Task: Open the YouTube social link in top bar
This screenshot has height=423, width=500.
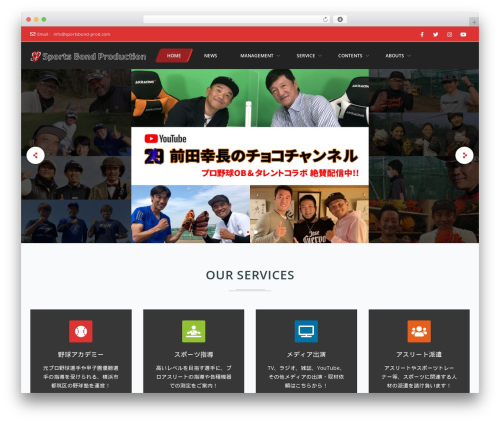Action: [x=463, y=34]
